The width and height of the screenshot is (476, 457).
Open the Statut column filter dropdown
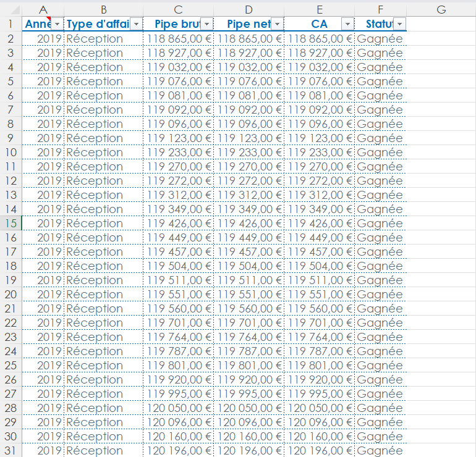tap(399, 24)
